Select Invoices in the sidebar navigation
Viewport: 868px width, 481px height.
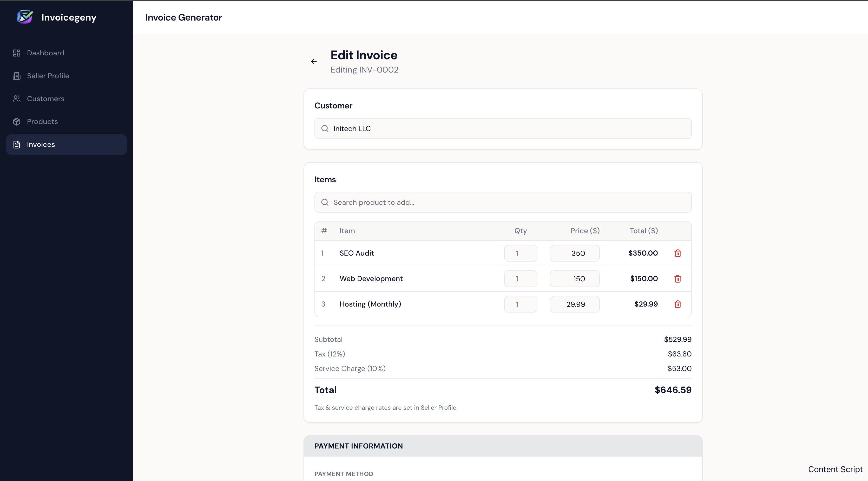(x=41, y=144)
